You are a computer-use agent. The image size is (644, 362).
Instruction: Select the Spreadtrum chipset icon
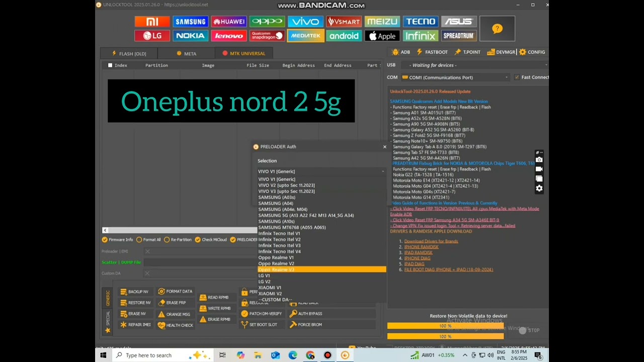click(459, 36)
